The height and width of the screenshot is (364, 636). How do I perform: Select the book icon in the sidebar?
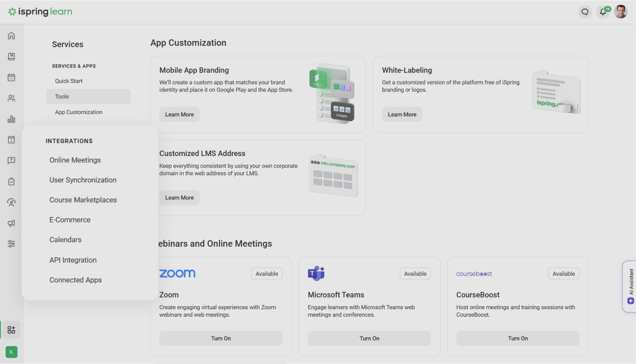11,56
